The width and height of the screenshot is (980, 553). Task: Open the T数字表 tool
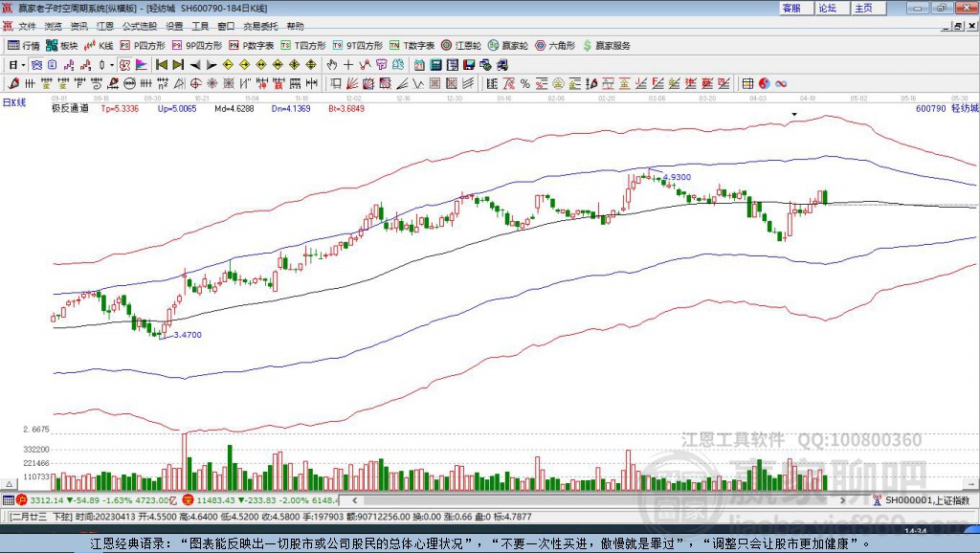[x=412, y=46]
